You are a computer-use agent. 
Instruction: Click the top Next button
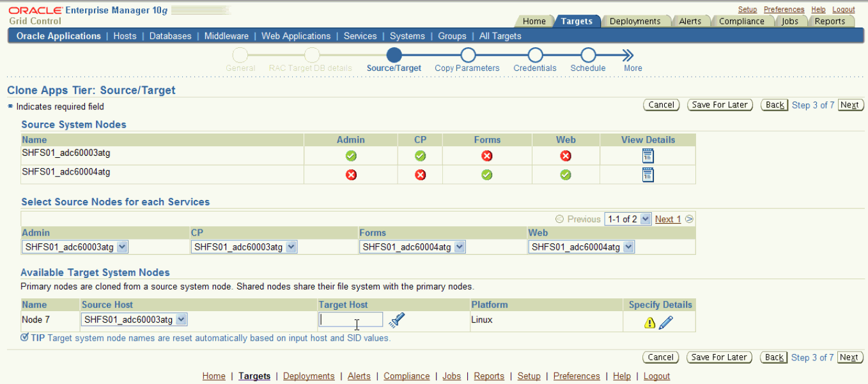(x=849, y=105)
